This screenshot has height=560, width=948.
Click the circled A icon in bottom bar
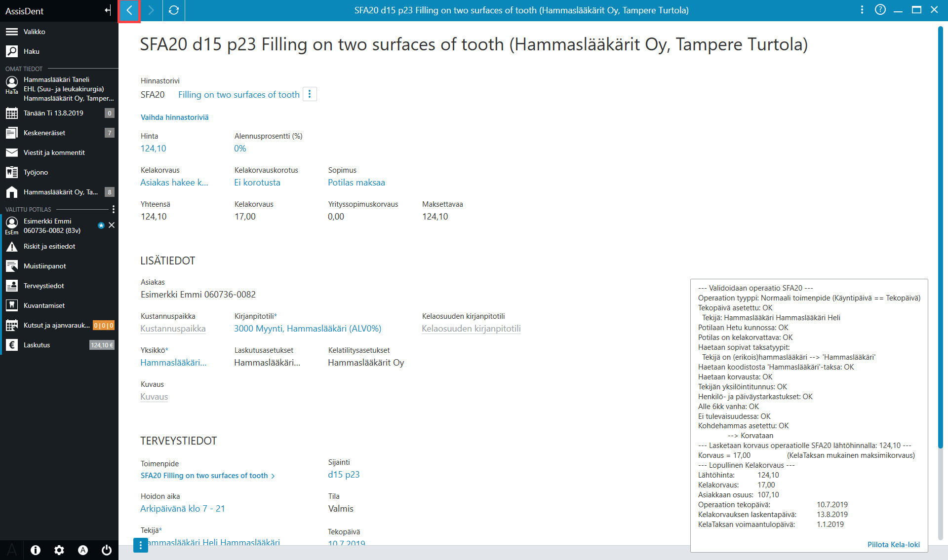[83, 550]
